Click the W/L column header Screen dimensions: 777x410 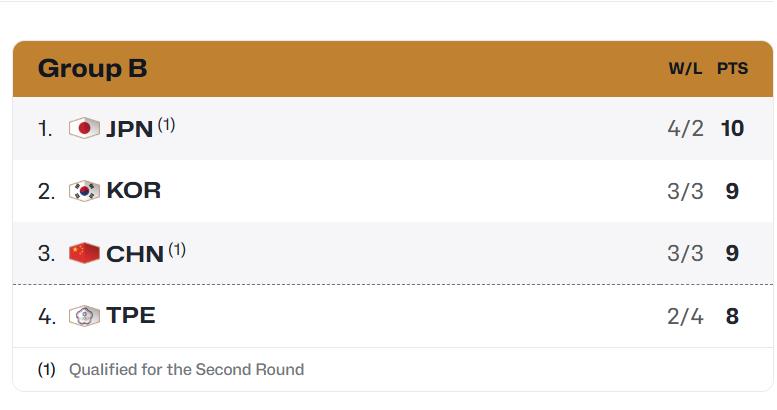[x=685, y=68]
